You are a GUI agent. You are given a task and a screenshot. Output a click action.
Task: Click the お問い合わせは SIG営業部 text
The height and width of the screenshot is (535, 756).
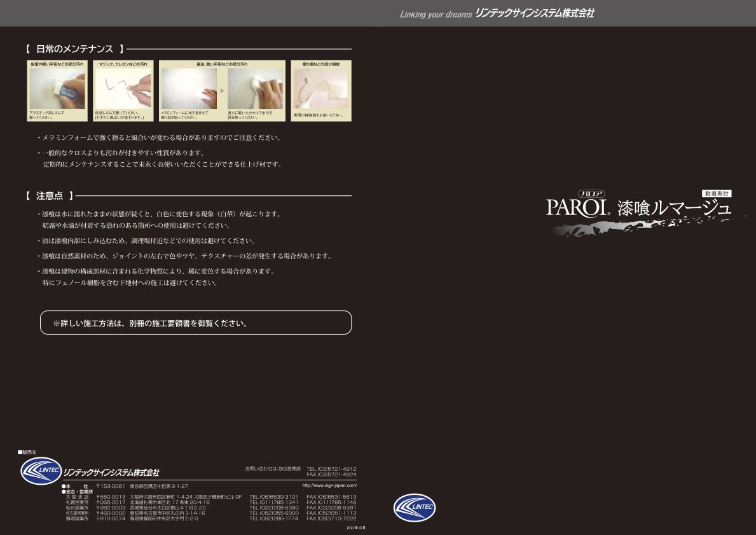click(x=273, y=469)
